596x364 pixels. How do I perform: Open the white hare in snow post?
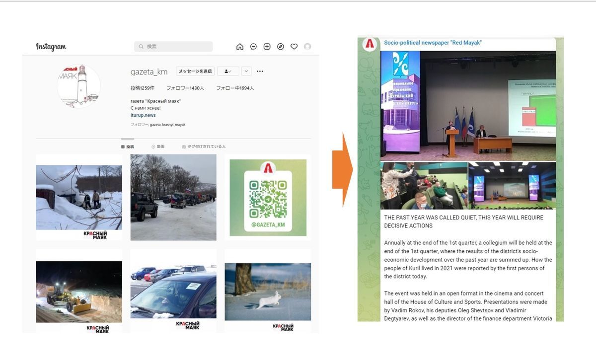(x=268, y=291)
